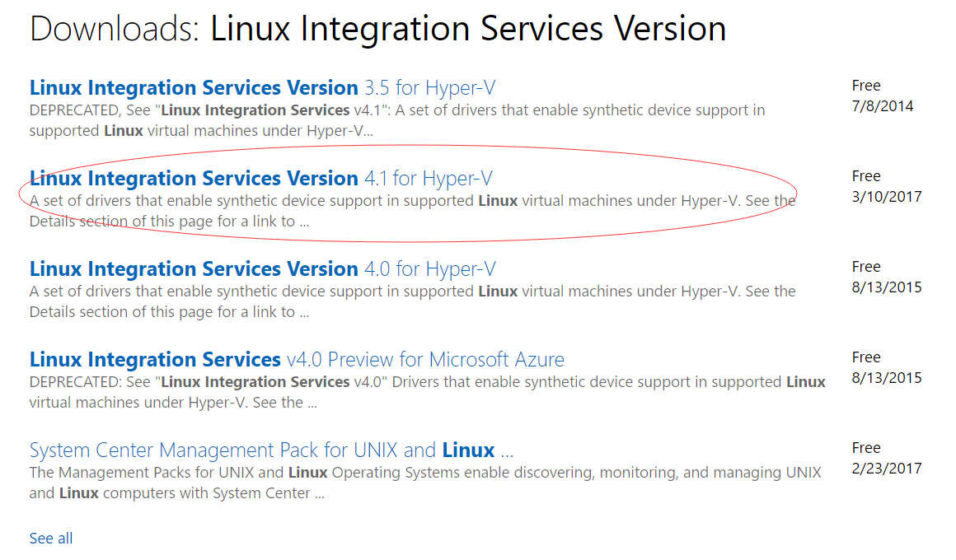This screenshot has width=956, height=560.
Task: Click the Free label beside Version 4.1
Action: click(x=866, y=176)
